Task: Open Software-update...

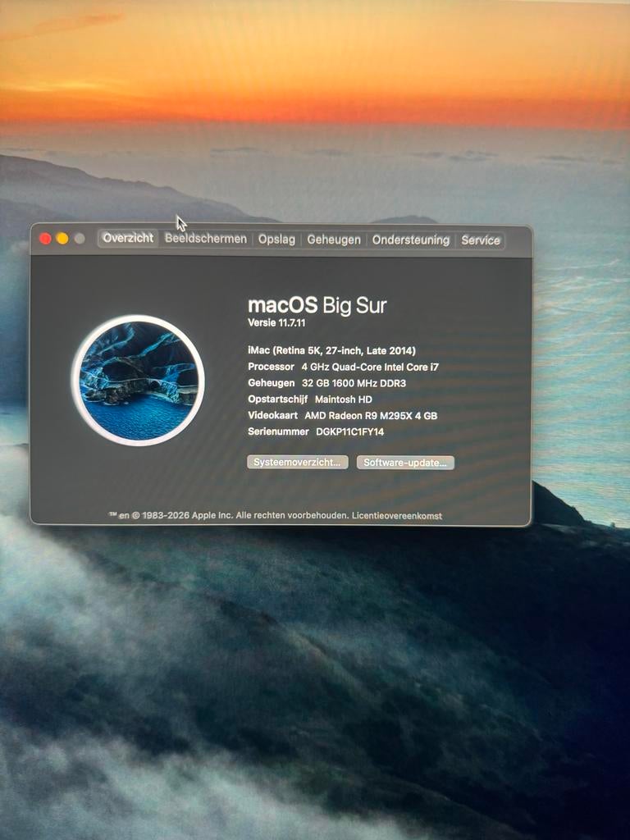Action: click(x=405, y=463)
